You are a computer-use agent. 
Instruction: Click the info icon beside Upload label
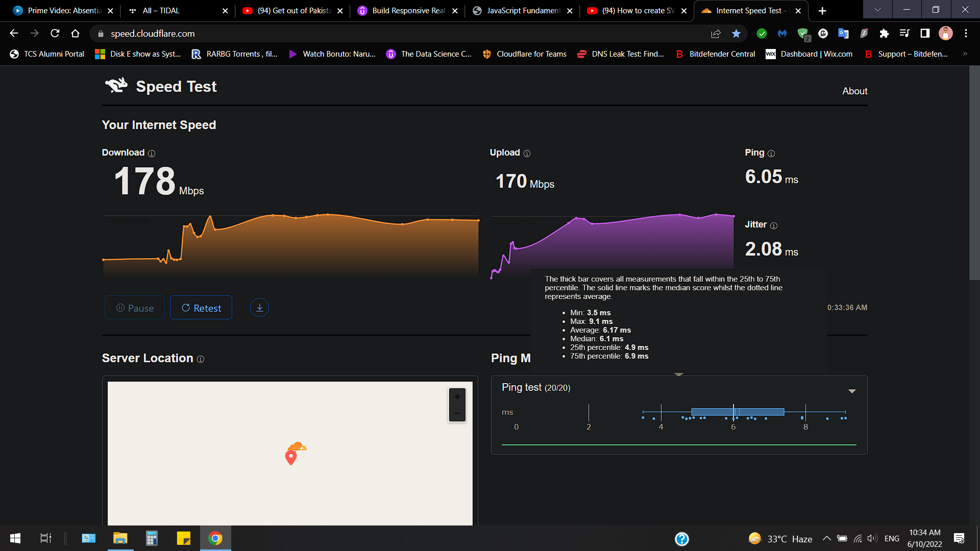click(x=527, y=154)
